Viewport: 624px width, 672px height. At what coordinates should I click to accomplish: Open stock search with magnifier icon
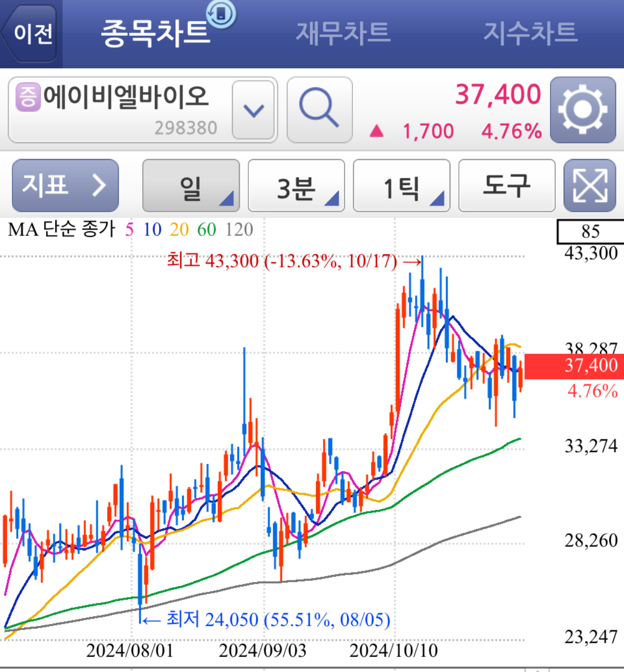(x=319, y=110)
